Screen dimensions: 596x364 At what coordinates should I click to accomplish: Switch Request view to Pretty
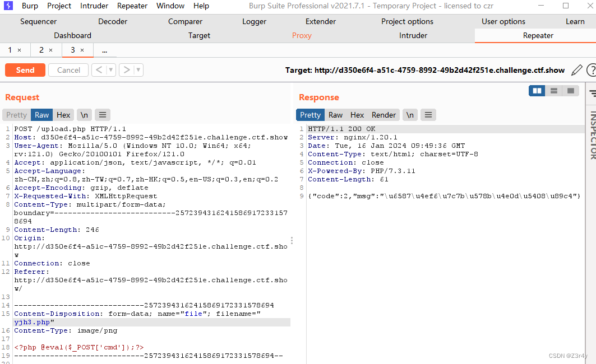[16, 115]
